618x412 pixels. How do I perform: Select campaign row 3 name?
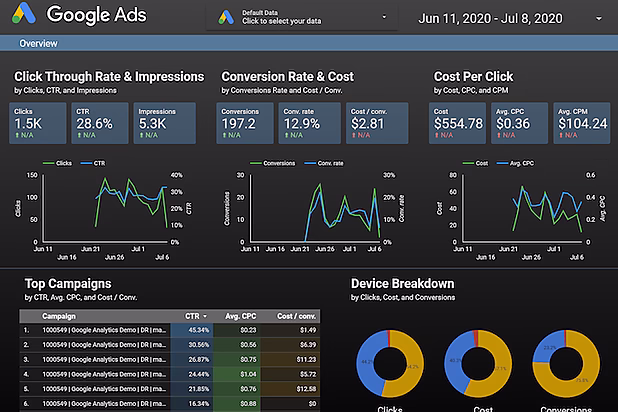(104, 360)
